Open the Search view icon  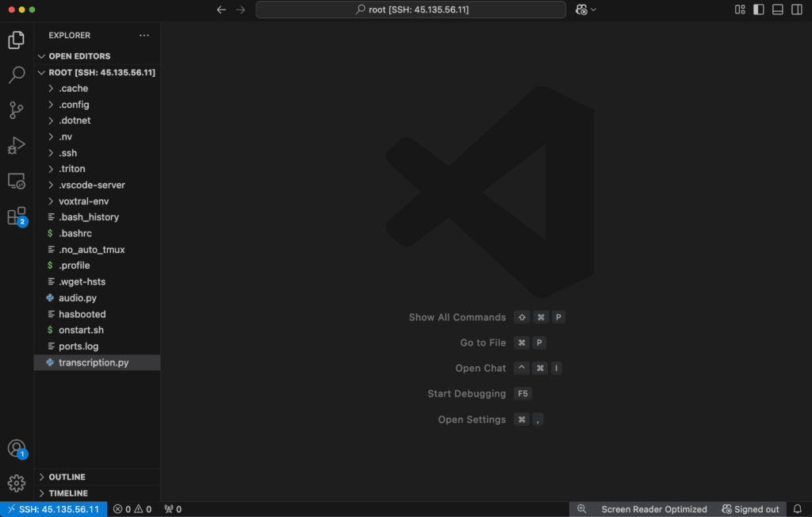click(16, 75)
